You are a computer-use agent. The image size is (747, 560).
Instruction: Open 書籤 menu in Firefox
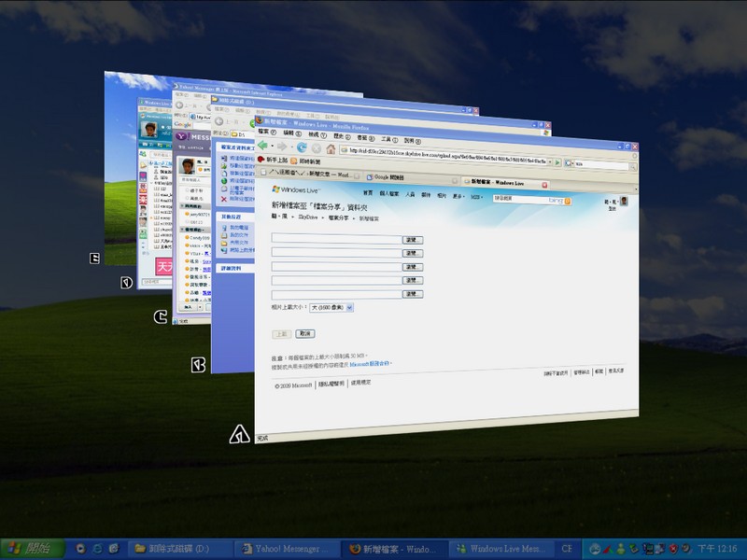366,137
